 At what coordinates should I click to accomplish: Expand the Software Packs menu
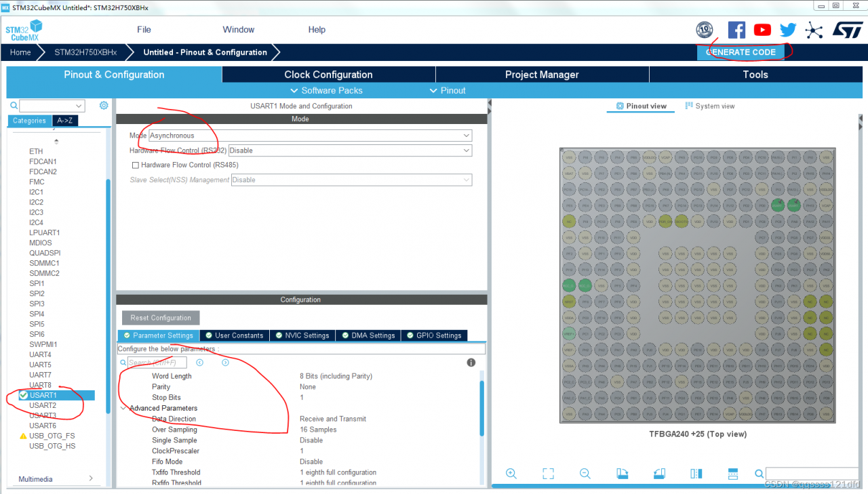(326, 90)
